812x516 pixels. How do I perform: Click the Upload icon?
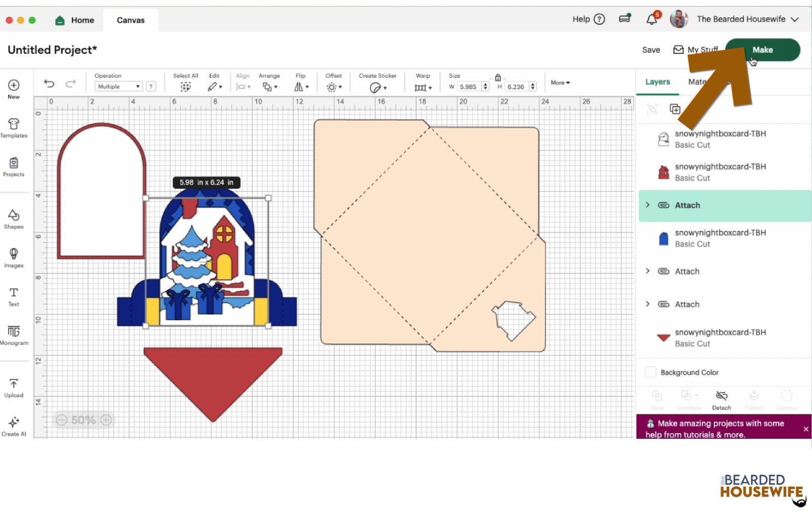click(14, 388)
